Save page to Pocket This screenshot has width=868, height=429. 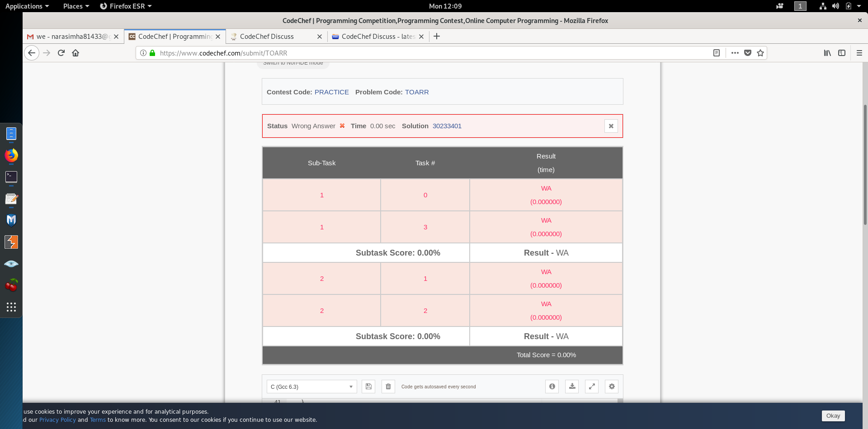(748, 53)
